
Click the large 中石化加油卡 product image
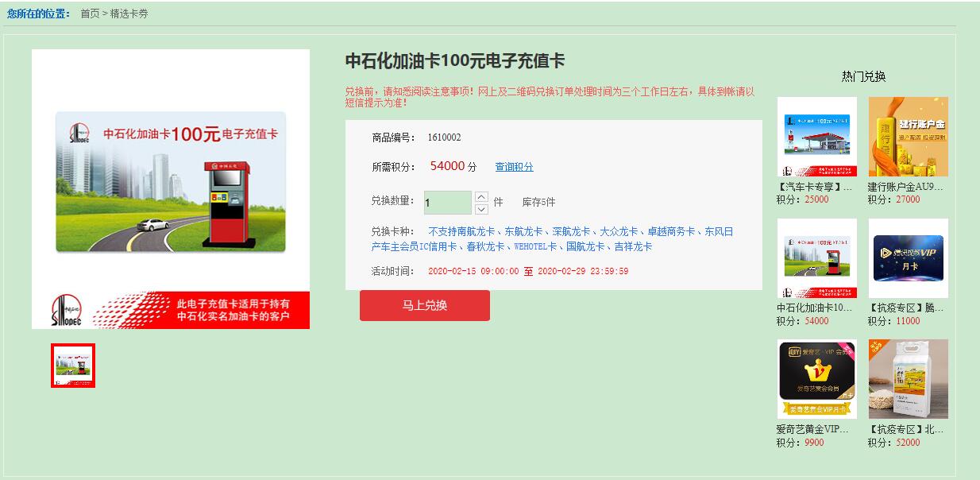(x=171, y=189)
